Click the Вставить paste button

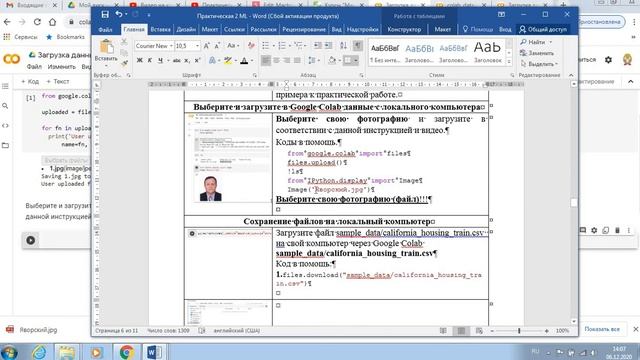[x=106, y=53]
